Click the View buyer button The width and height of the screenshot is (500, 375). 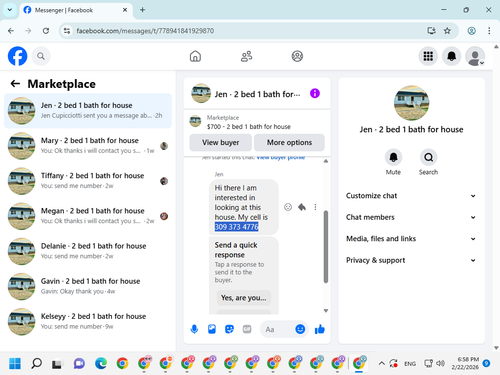pos(221,142)
